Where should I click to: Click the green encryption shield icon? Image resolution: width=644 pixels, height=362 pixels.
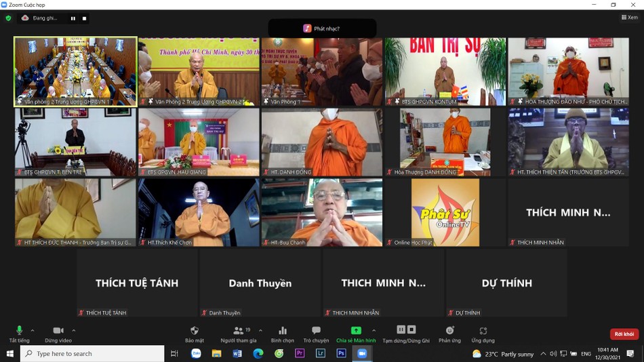(x=8, y=18)
